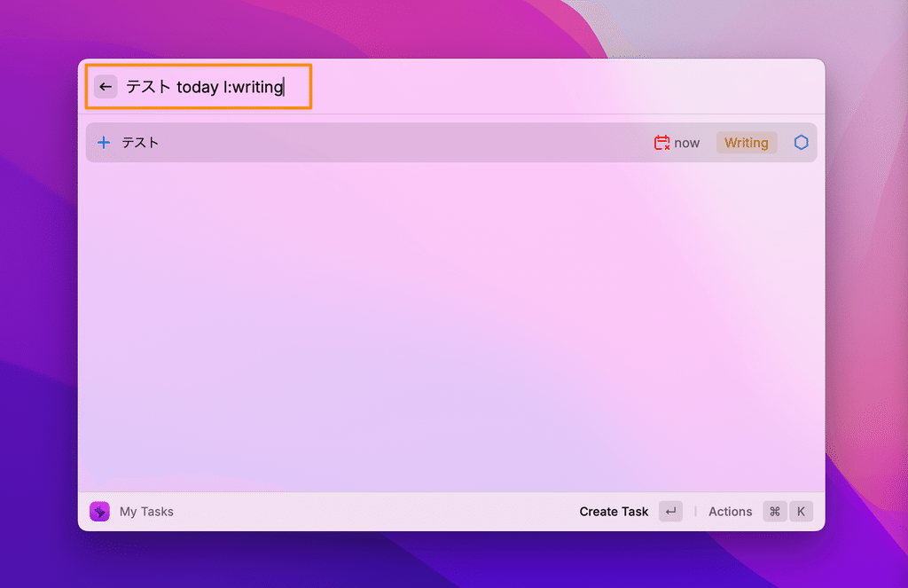Click the back arrow button
908x588 pixels.
coord(106,87)
